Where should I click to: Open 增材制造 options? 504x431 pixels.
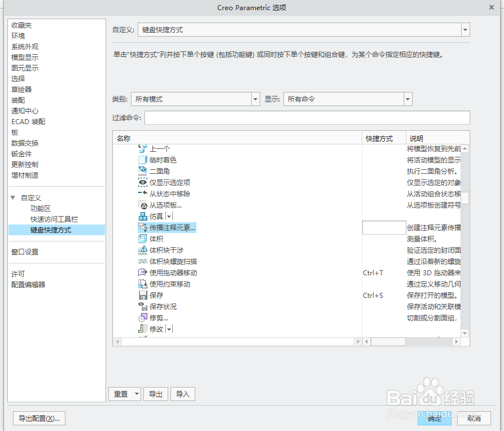tap(25, 175)
